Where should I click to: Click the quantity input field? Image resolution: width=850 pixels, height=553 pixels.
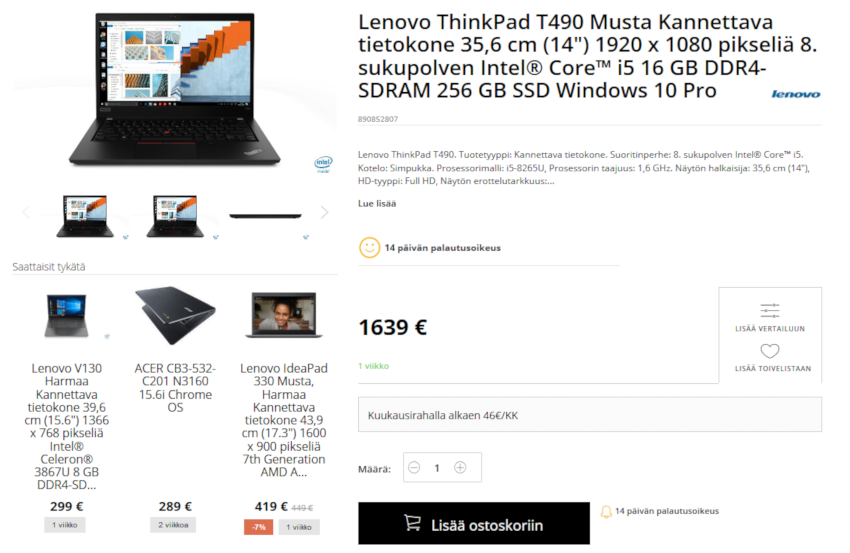point(437,467)
